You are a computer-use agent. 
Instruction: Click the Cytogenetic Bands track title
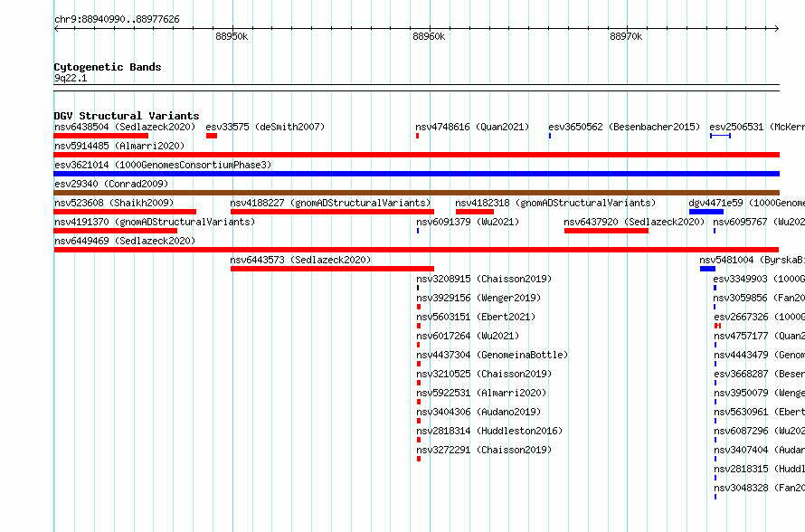108,67
